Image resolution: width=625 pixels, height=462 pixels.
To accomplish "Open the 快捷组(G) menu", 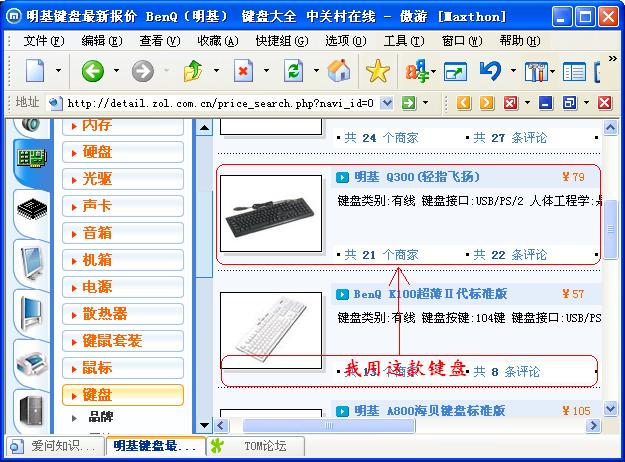I will [x=282, y=41].
